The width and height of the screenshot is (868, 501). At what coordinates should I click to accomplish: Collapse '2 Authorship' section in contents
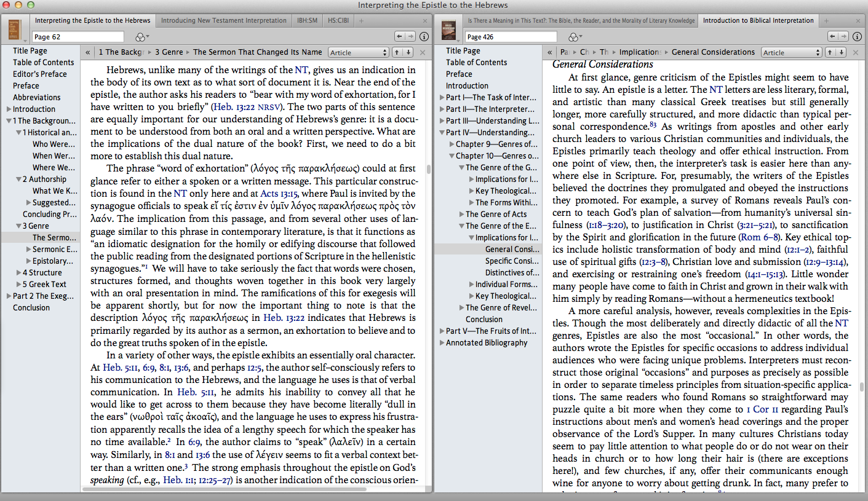(x=18, y=179)
